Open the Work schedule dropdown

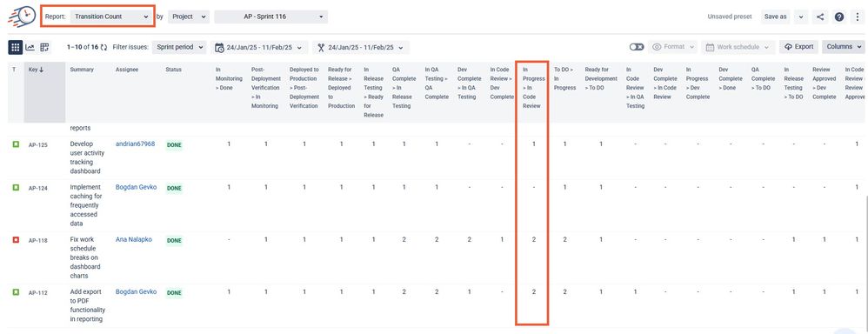click(738, 47)
